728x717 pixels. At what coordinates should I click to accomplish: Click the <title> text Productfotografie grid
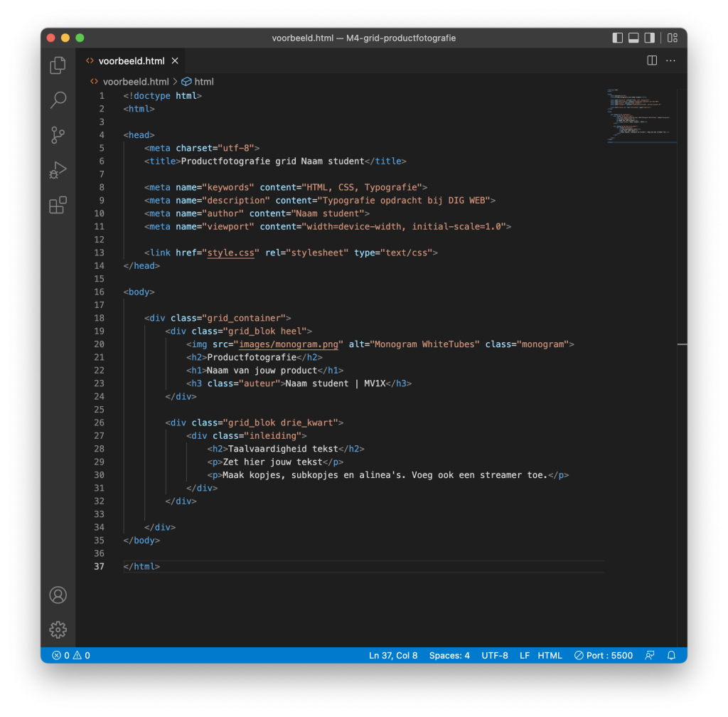click(238, 161)
